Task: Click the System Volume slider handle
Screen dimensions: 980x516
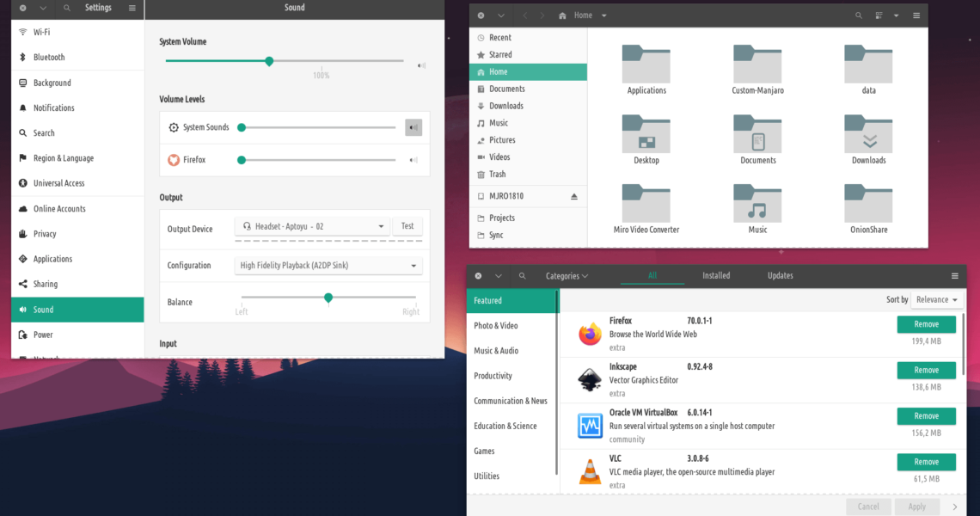Action: click(x=269, y=61)
